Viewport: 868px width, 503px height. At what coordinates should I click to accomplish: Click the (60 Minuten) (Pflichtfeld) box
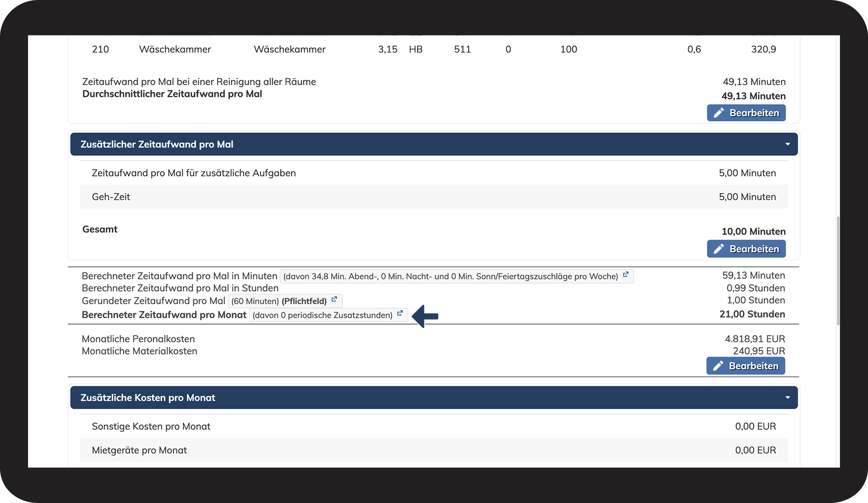285,301
